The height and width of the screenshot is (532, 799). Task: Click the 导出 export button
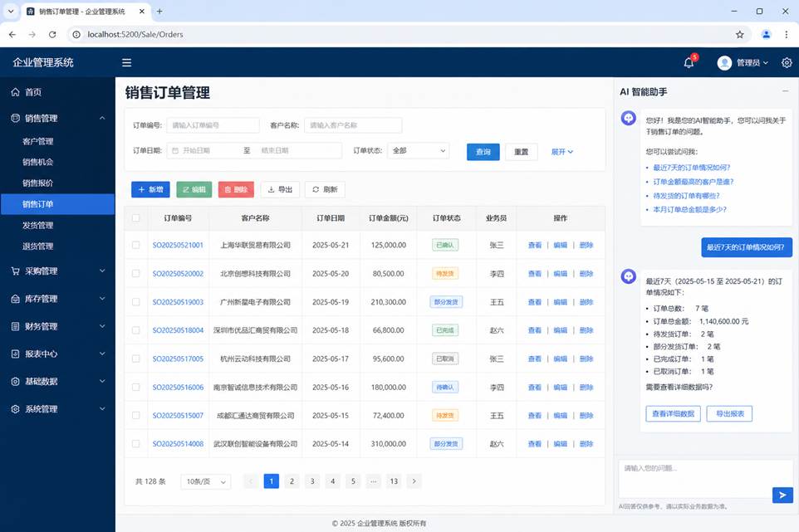[x=280, y=189]
